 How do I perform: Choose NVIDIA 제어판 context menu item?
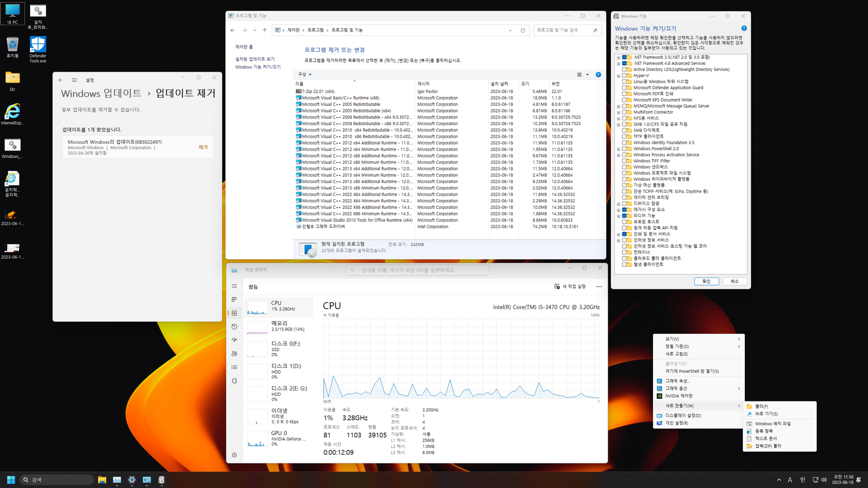pyautogui.click(x=698, y=396)
